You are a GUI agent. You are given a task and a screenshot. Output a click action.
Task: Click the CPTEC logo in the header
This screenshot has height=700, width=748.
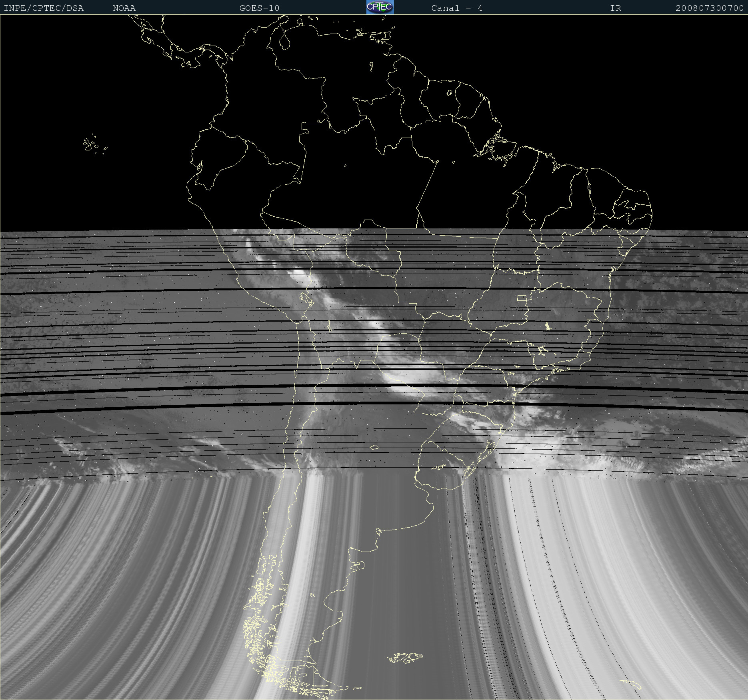click(380, 7)
